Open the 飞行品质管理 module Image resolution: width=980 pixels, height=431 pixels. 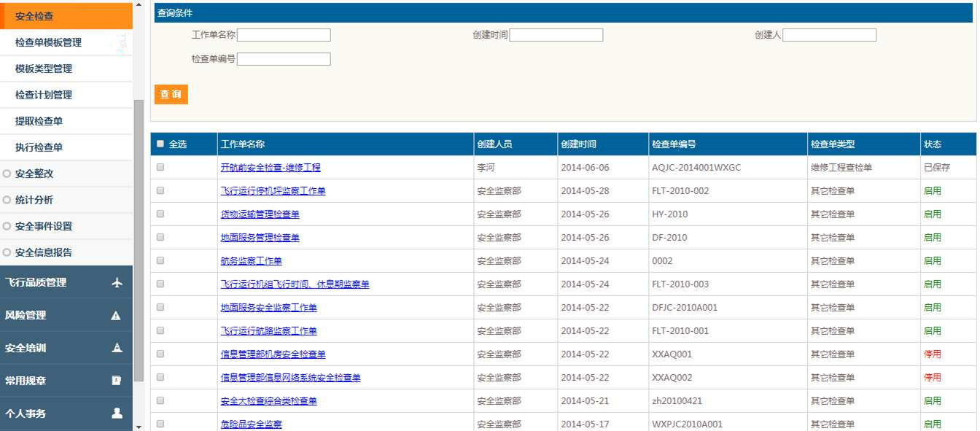pos(66,283)
